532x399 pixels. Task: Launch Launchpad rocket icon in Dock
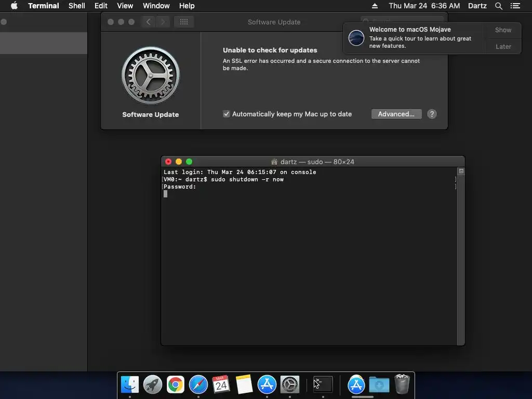(x=153, y=385)
